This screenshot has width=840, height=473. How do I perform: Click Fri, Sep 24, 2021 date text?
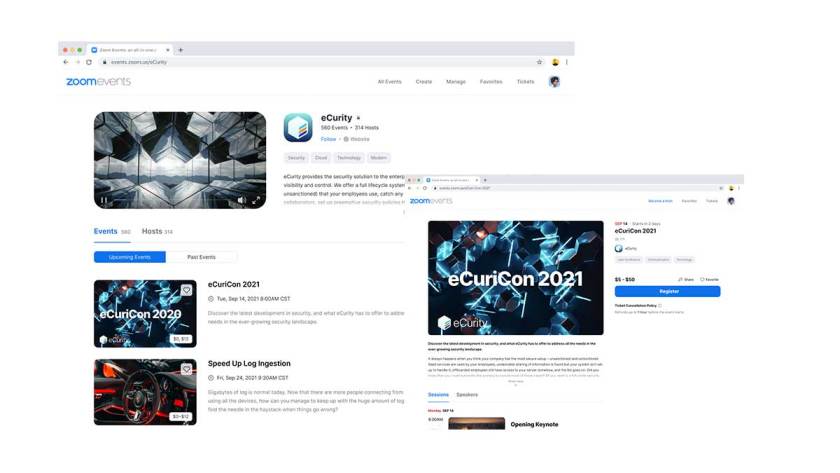[x=252, y=378]
